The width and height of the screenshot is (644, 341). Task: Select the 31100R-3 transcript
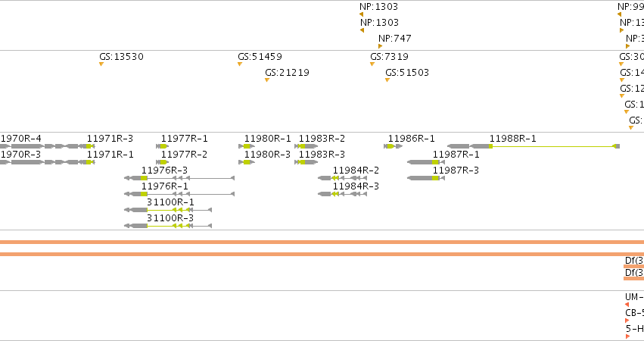click(168, 227)
